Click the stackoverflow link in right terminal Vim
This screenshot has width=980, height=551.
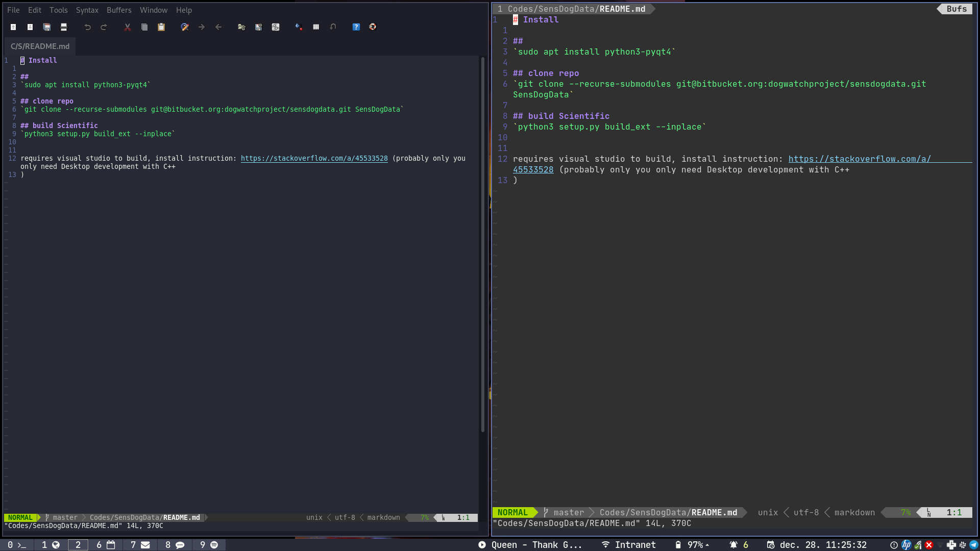[860, 159]
